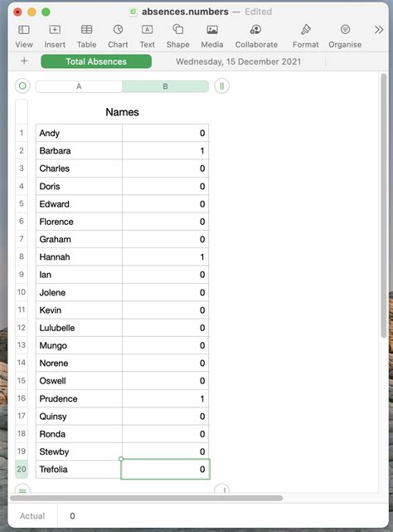
Task: Click the add-column handle beside column B
Action: 221,85
